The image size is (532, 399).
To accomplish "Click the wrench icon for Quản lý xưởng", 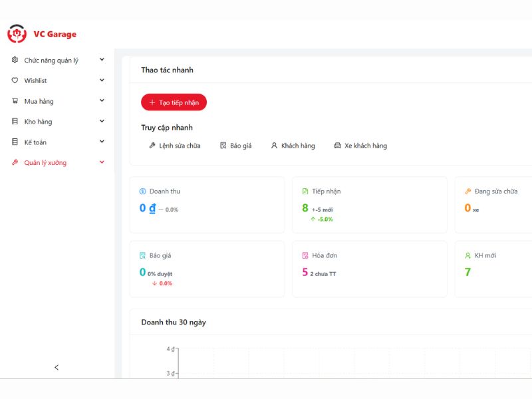I will pos(15,163).
